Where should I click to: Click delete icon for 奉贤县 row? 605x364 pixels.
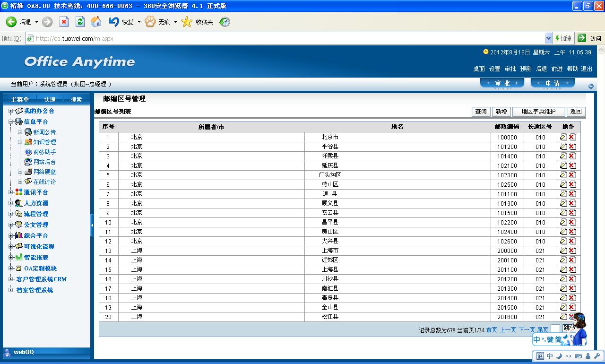click(x=572, y=298)
